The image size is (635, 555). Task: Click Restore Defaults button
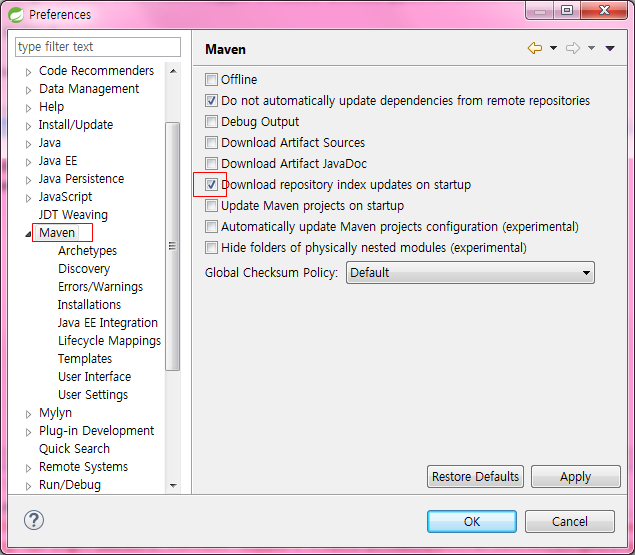click(475, 477)
